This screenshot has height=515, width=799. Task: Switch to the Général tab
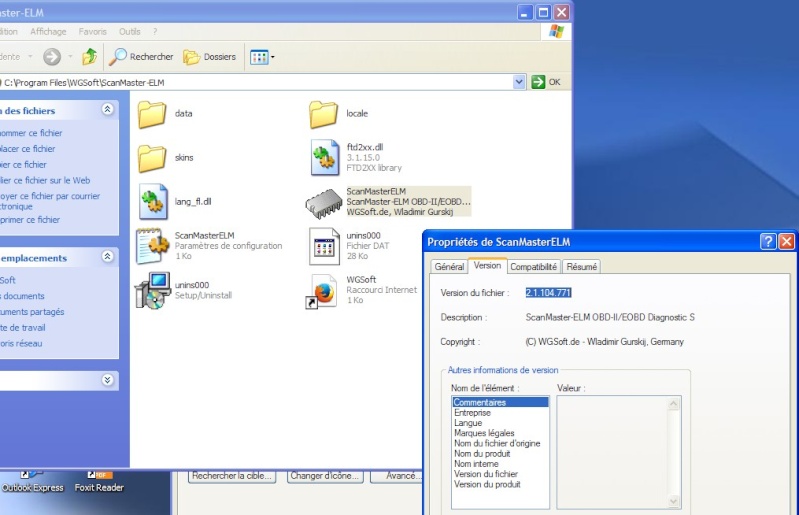(x=449, y=266)
